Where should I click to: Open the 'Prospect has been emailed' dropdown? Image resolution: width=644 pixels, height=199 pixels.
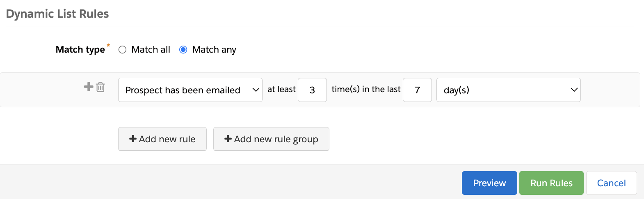point(183,90)
